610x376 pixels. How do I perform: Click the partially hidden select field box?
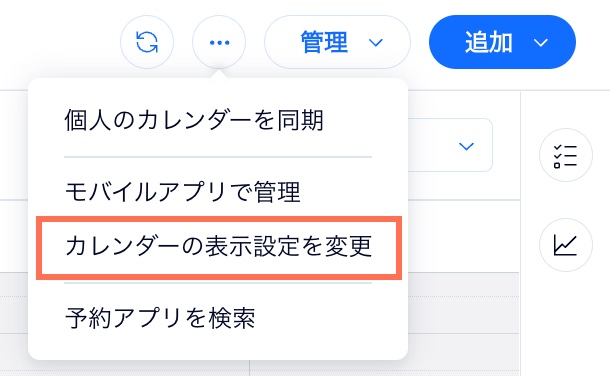450,145
